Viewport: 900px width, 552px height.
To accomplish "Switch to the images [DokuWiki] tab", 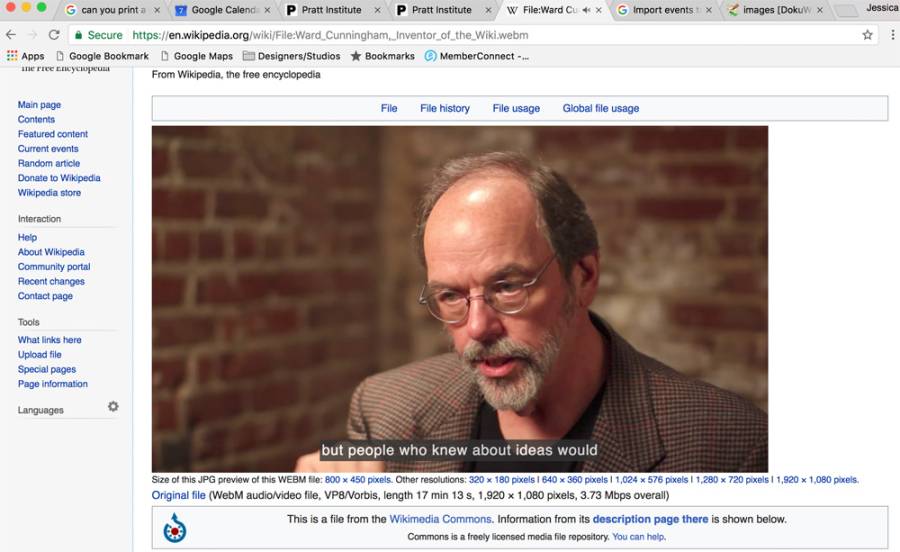I will 775,10.
